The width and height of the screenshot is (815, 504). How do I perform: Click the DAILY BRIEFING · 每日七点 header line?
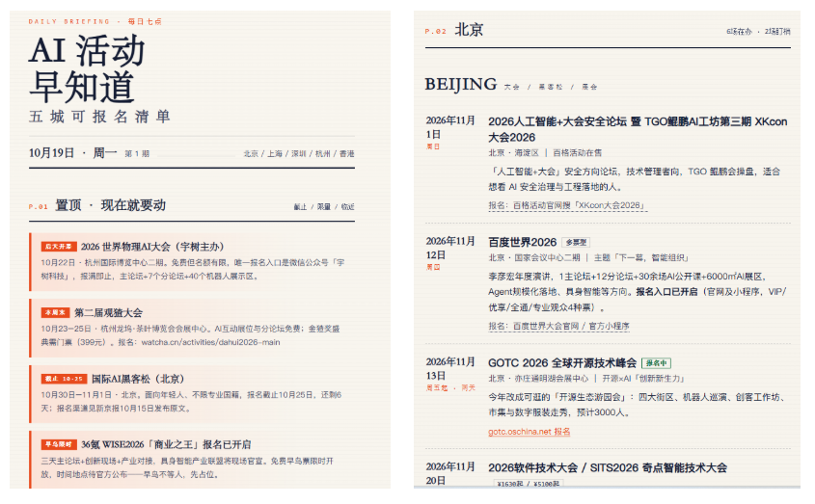(x=95, y=22)
